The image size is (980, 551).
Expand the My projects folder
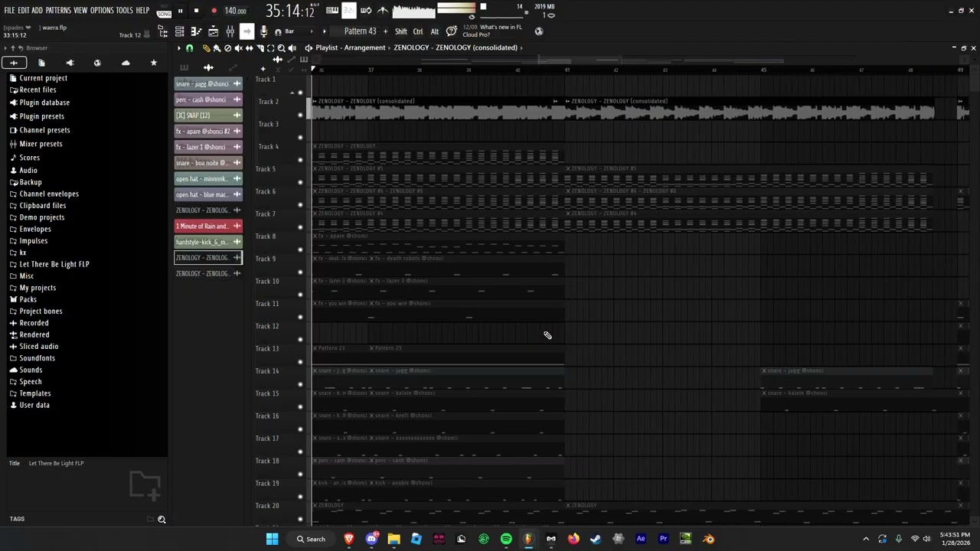(x=38, y=288)
